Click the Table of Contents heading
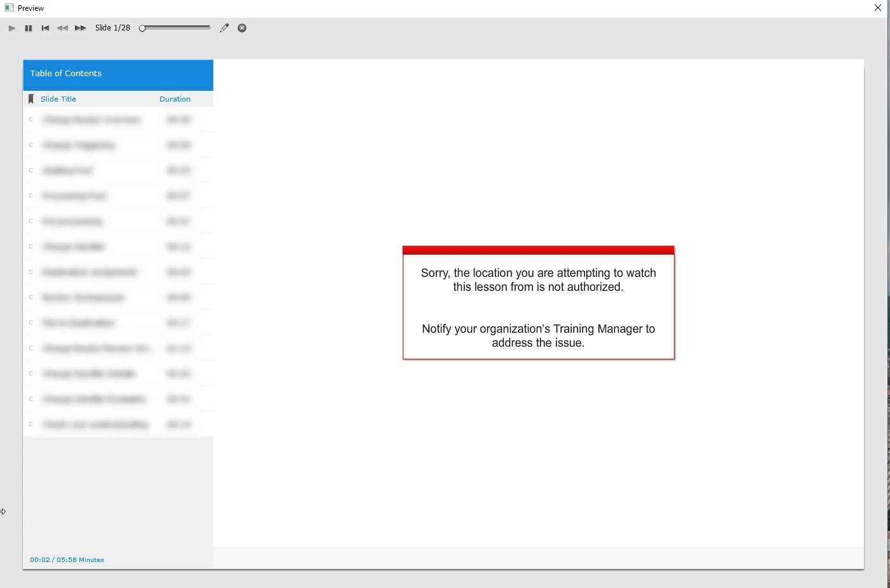 (x=66, y=74)
